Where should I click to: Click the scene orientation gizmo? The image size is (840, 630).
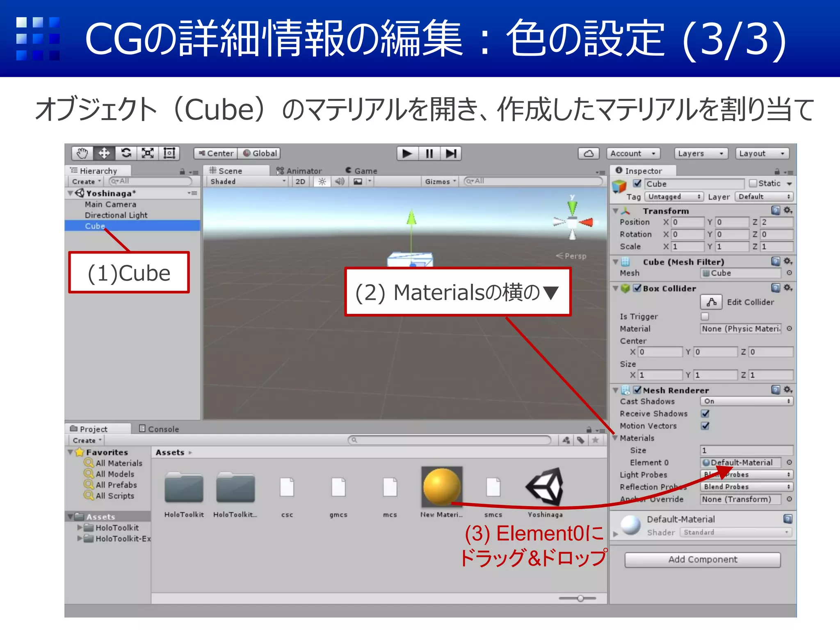coord(573,222)
